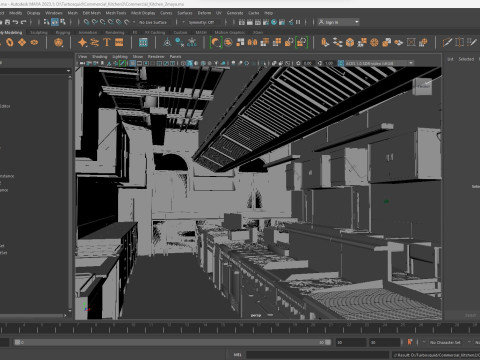
Task: Open the Edit Mesh menu
Action: [x=92, y=13]
